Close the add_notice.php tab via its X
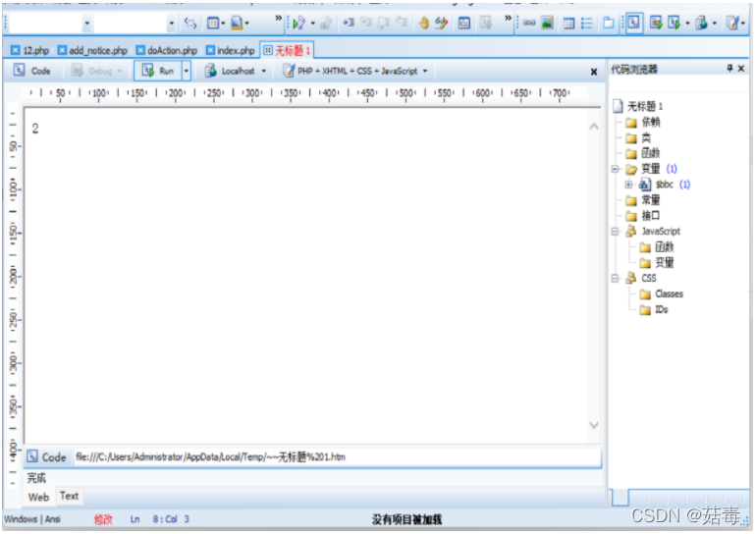 pos(62,50)
